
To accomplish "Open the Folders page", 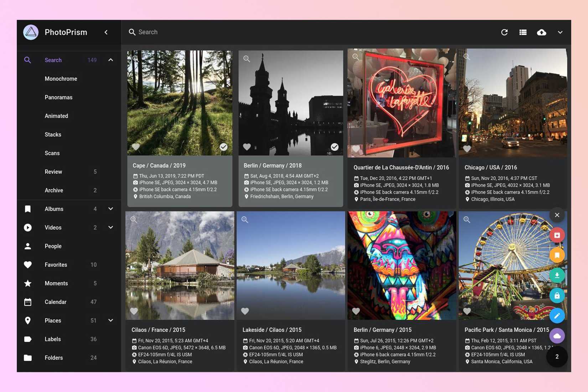I will coord(54,358).
